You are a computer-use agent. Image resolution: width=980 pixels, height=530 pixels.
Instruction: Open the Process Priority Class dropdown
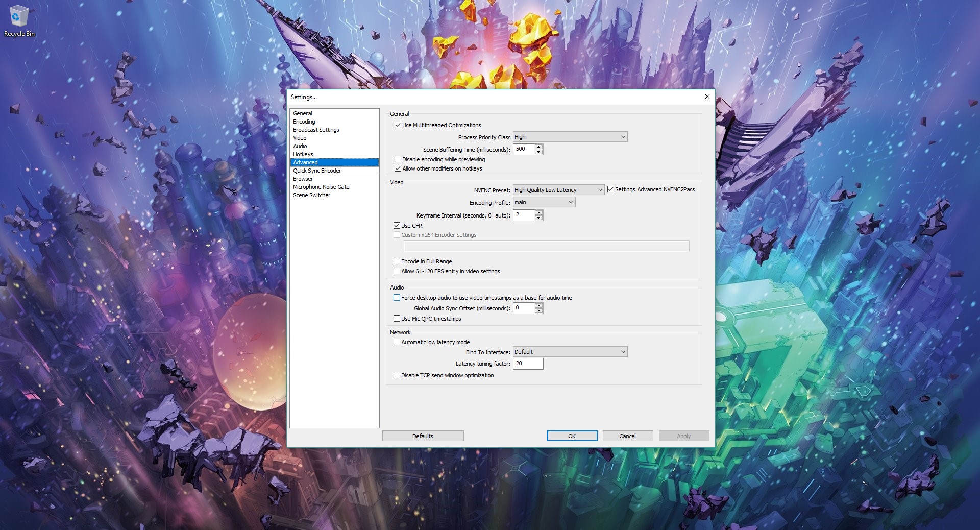click(570, 137)
